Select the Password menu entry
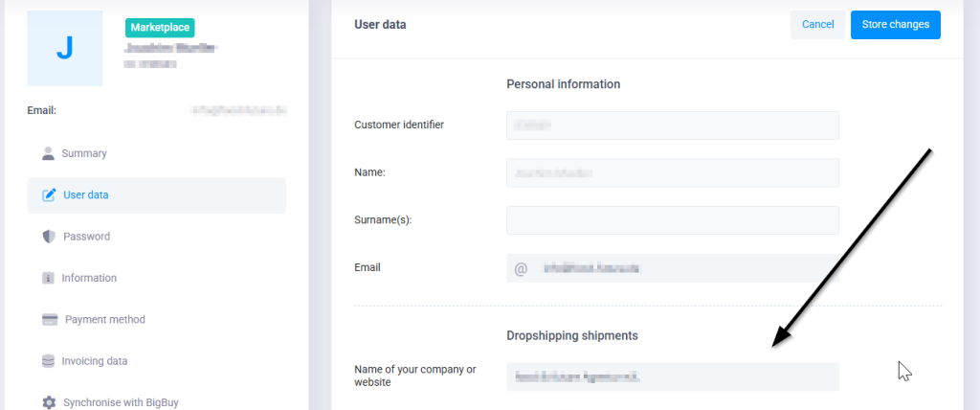Image resolution: width=980 pixels, height=410 pixels. (86, 237)
